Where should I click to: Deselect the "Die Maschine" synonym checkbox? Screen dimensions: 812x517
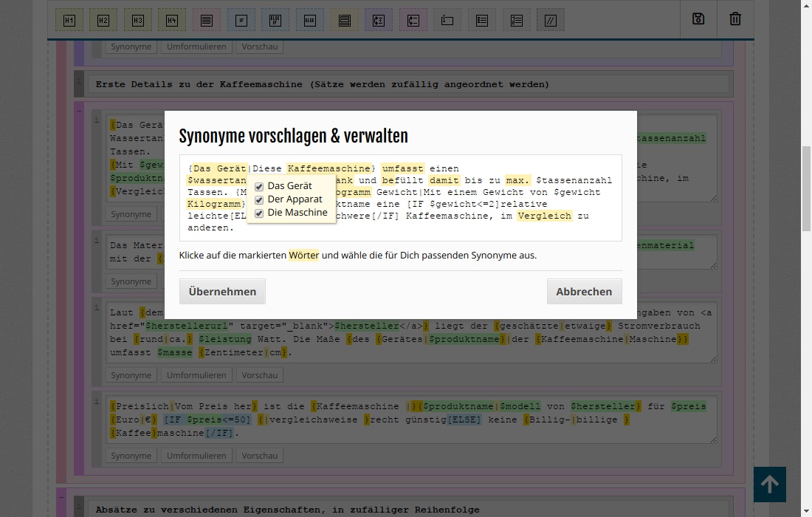(x=259, y=213)
